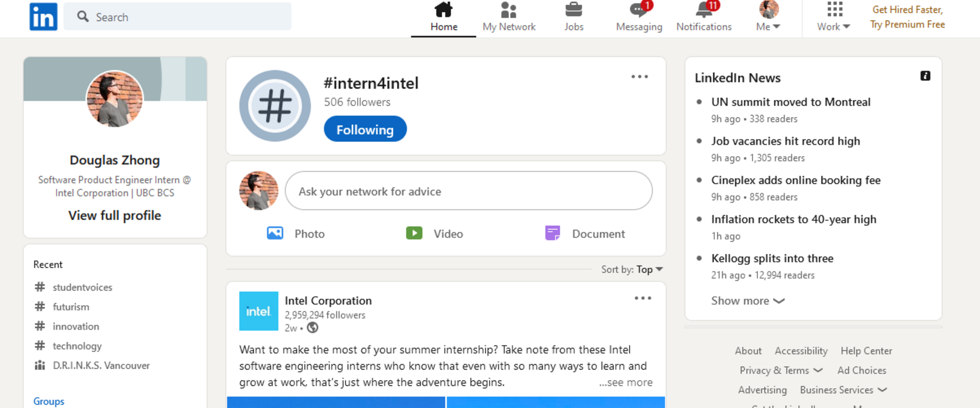
Task: Open the Work apps dropdown
Action: coord(834,17)
